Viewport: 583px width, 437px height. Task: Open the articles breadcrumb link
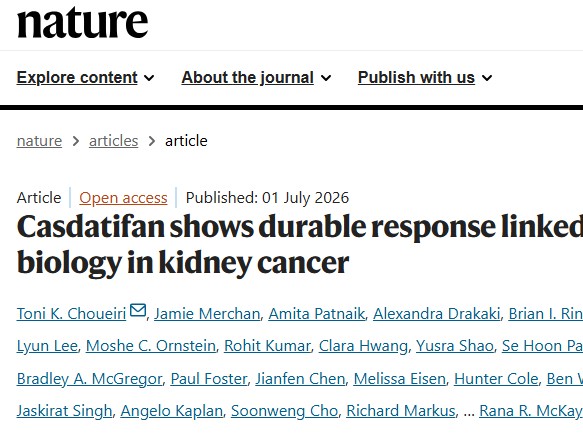(113, 141)
